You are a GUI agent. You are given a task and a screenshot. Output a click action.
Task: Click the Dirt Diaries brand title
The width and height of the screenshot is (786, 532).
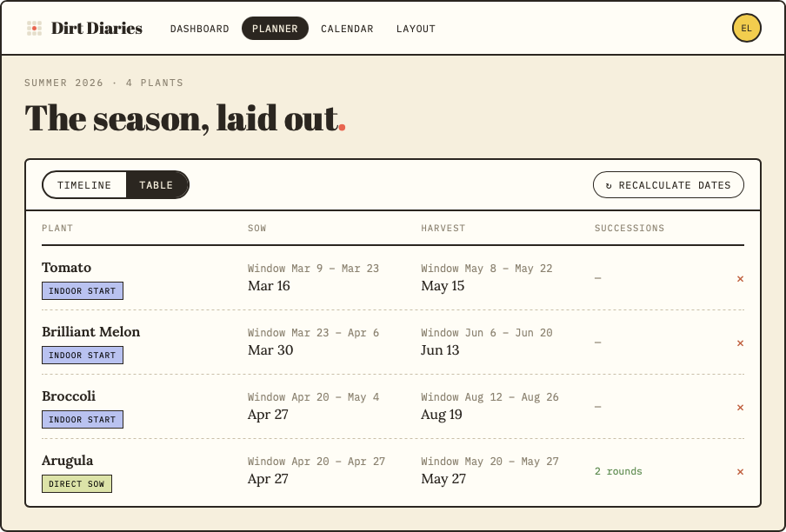click(x=97, y=28)
